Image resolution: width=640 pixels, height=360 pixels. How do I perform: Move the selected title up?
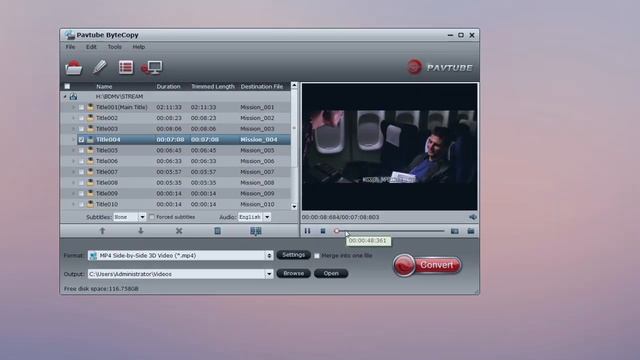[102, 231]
